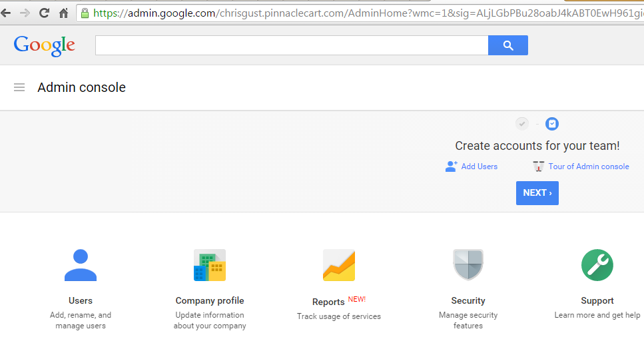Screen dimensions: 644x343
Task: Click the tour icon beside Tour of Admin console
Action: pos(539,167)
